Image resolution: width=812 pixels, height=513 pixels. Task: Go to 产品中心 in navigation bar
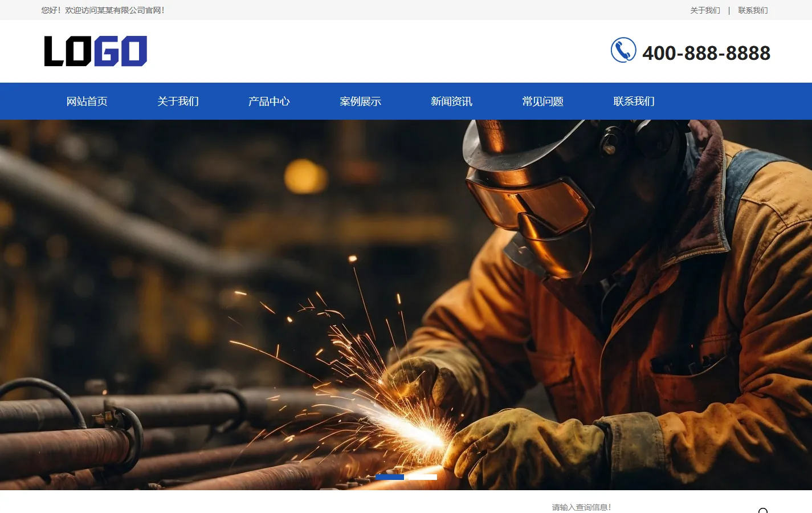[269, 101]
